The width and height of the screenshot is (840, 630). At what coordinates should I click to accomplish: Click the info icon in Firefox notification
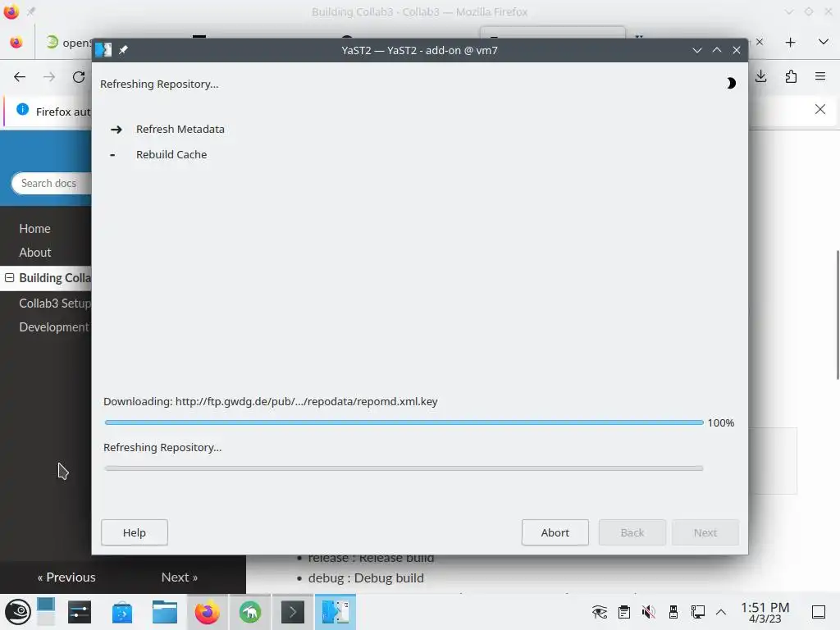[22, 109]
